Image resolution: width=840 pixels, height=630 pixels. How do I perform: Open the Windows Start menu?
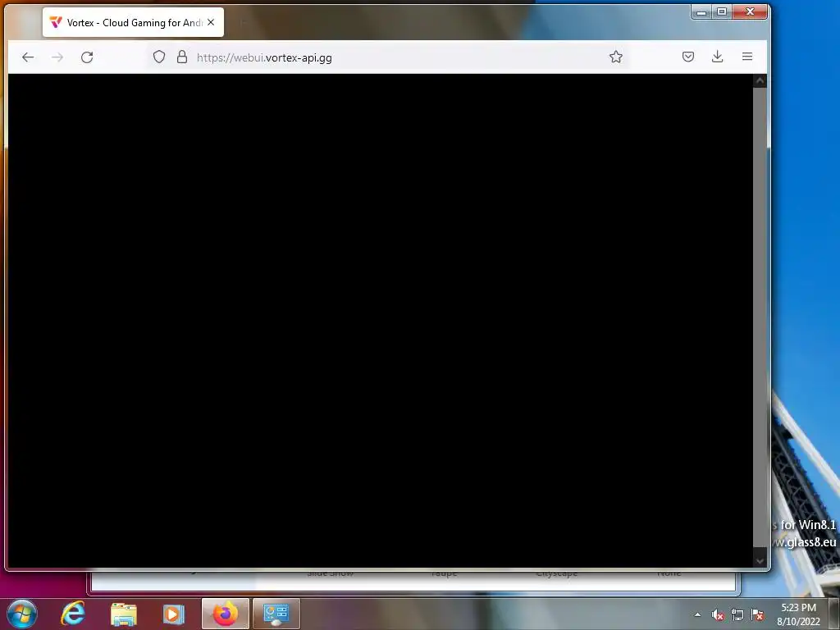pyautogui.click(x=22, y=614)
